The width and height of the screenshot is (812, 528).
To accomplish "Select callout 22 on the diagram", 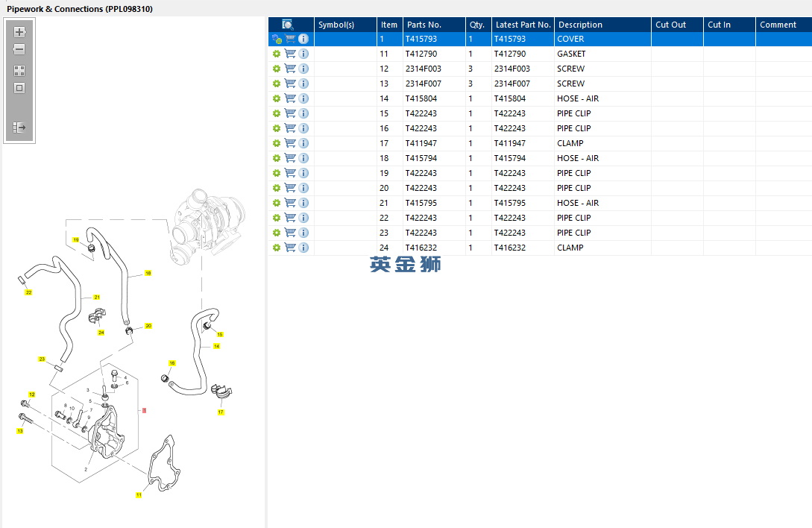I will point(28,292).
